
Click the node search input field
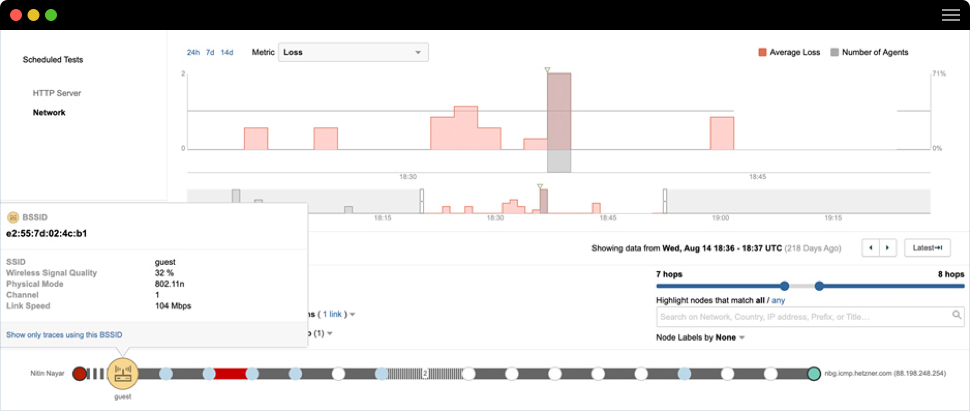800,317
